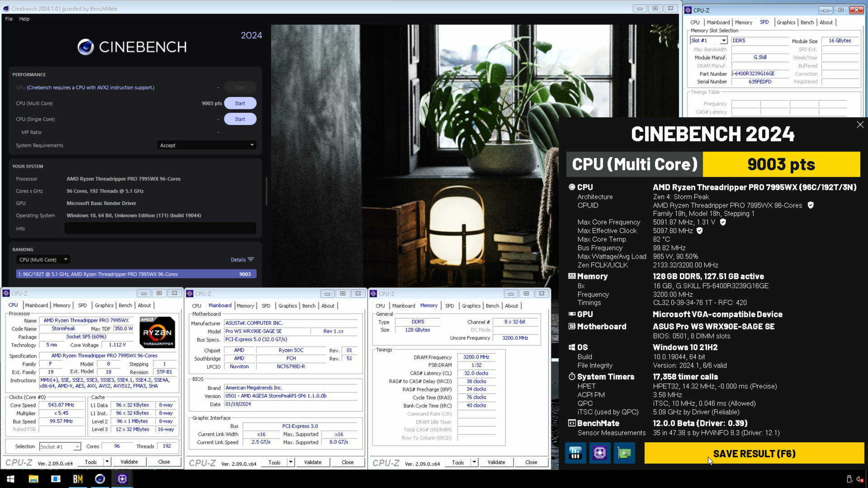Open the CPU (Multi Core) ranking dropdown

pyautogui.click(x=43, y=260)
